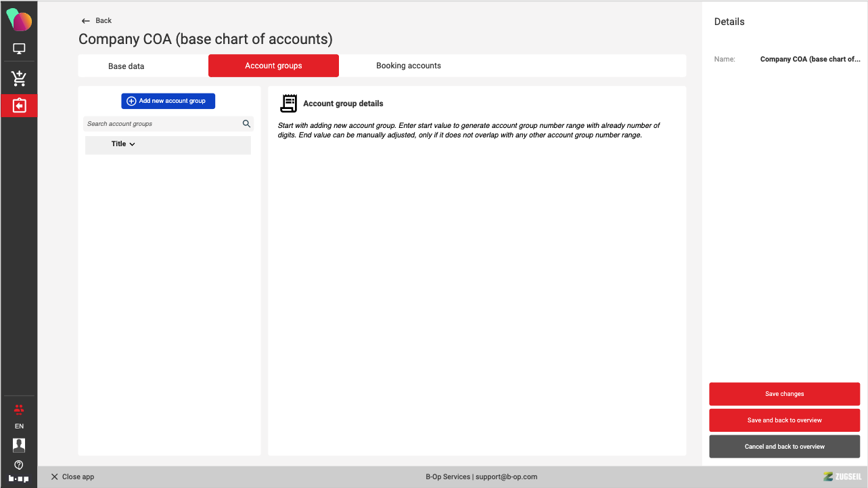This screenshot has height=488, width=868.
Task: Click Add new account group button
Action: (x=168, y=101)
